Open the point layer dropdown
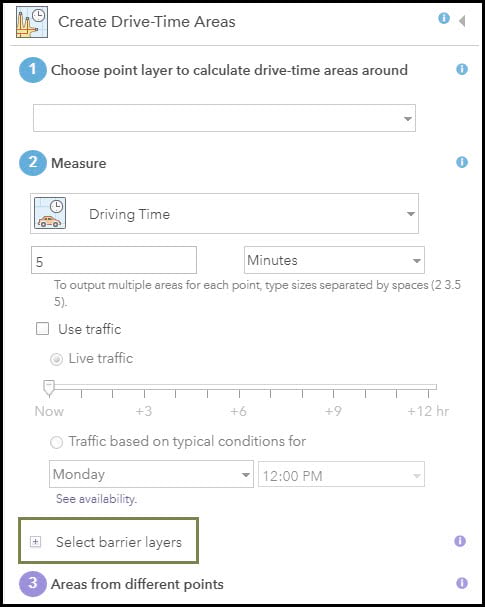This screenshot has width=485, height=607. [x=225, y=118]
